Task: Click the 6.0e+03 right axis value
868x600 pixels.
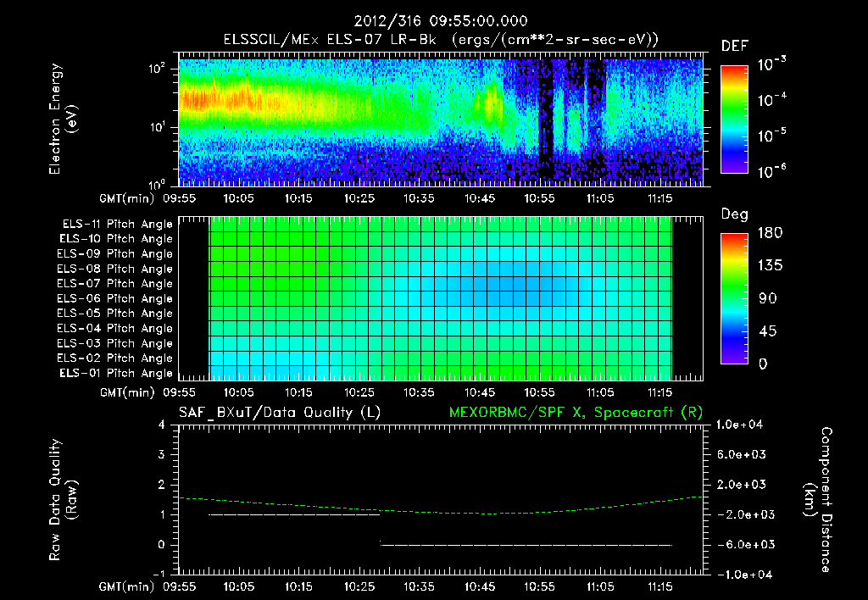Action: (742, 454)
